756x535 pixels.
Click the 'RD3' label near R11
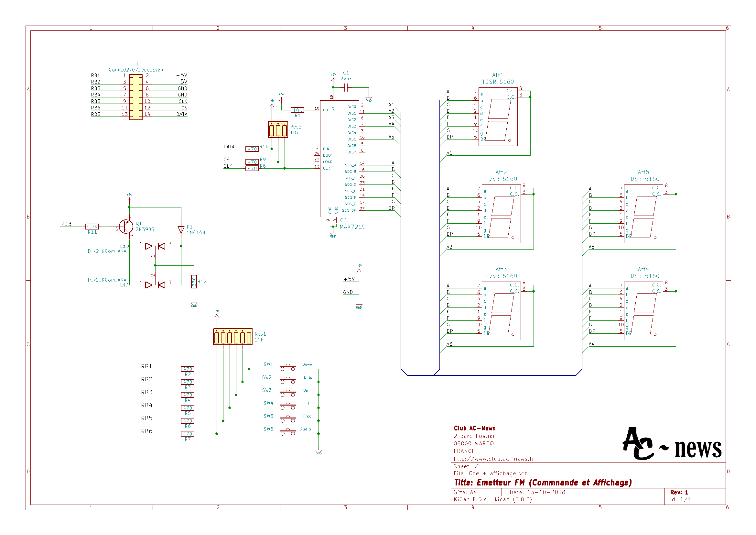pyautogui.click(x=66, y=224)
